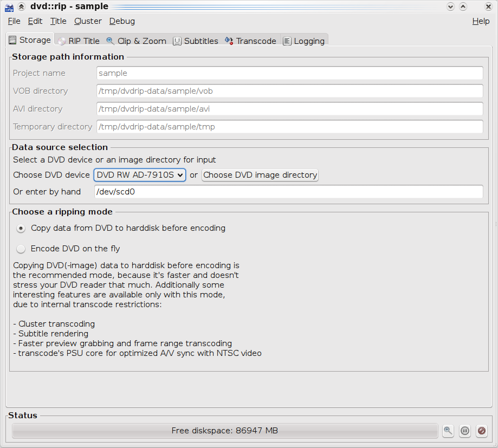The image size is (498, 448).
Task: Click the Subtitles tab's icon
Action: tap(177, 41)
